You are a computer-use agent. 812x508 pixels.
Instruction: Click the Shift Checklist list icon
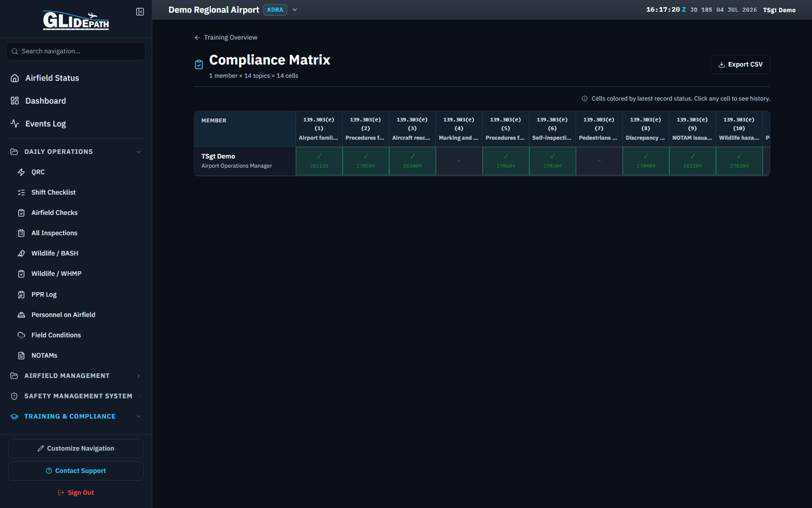[21, 193]
